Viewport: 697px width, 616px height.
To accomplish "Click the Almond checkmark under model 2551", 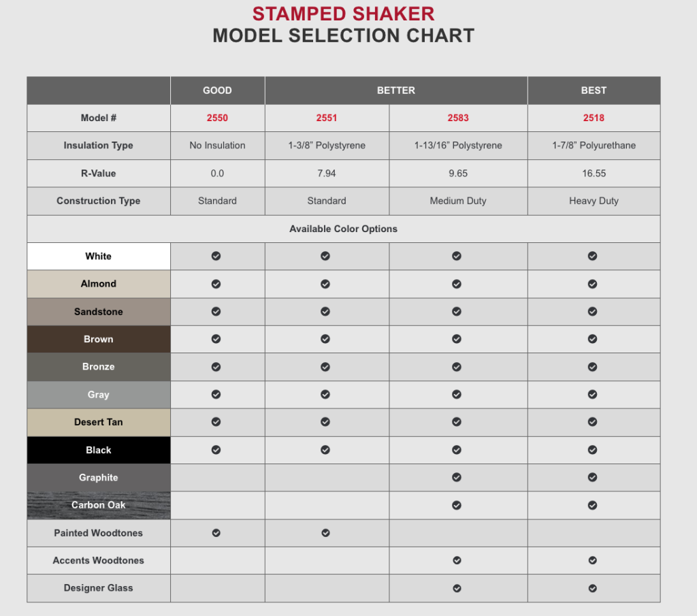I will 325,284.
